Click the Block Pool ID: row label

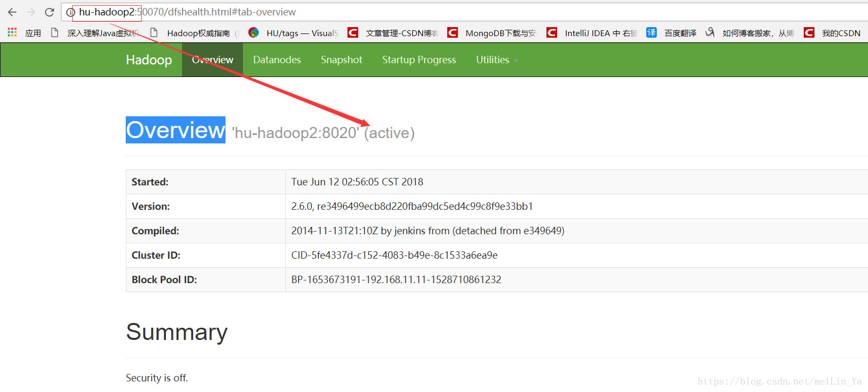164,280
